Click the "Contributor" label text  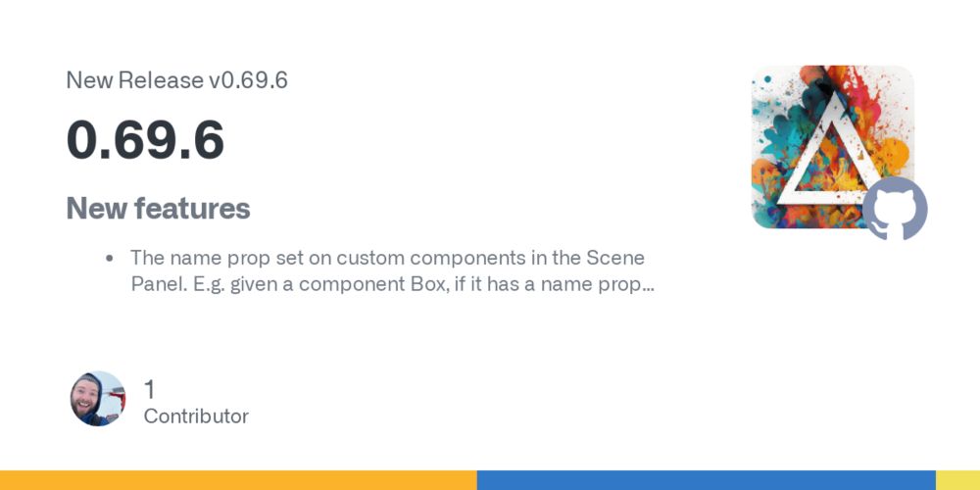[x=196, y=416]
